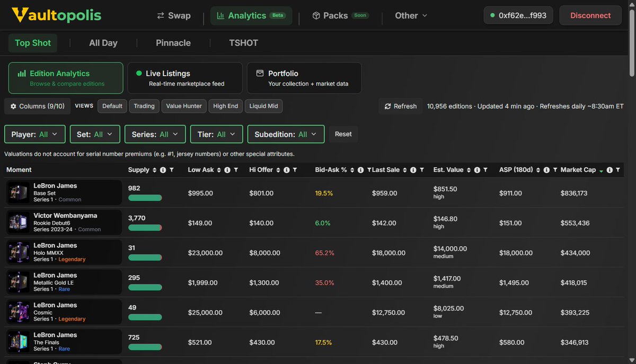Open the Player filter dropdown
636x364 pixels.
tap(34, 134)
